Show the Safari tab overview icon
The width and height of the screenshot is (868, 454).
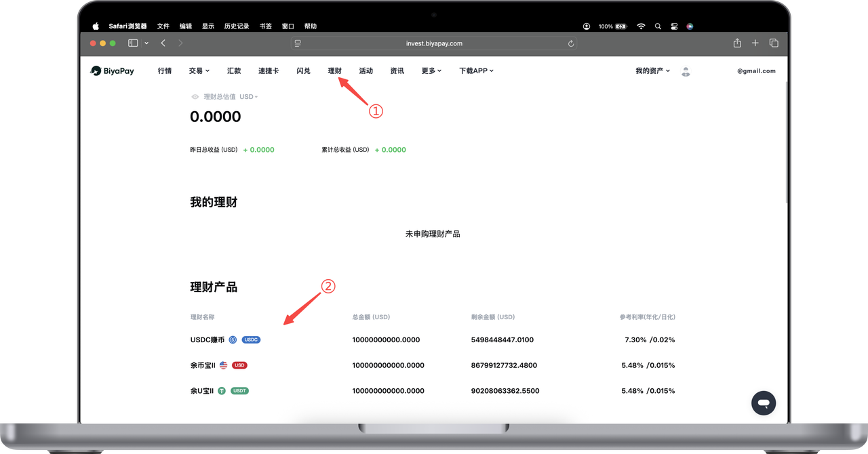pyautogui.click(x=774, y=43)
